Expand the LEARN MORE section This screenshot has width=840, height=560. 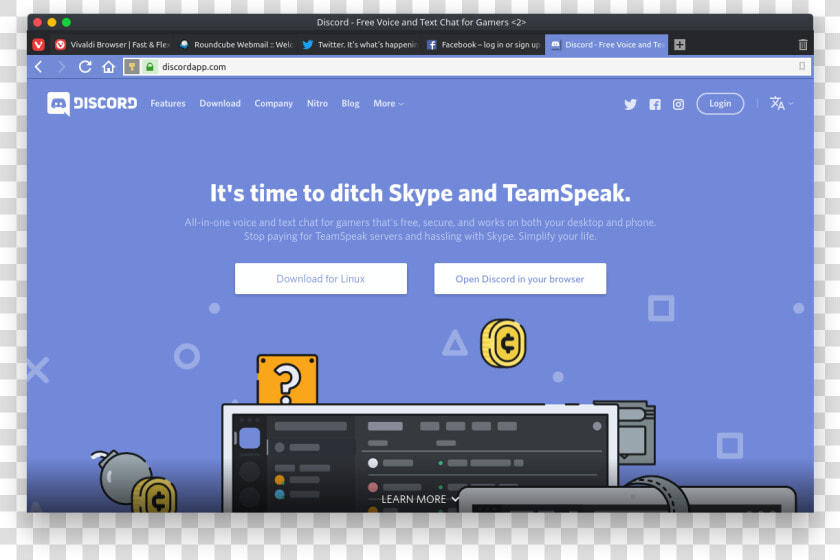[420, 499]
